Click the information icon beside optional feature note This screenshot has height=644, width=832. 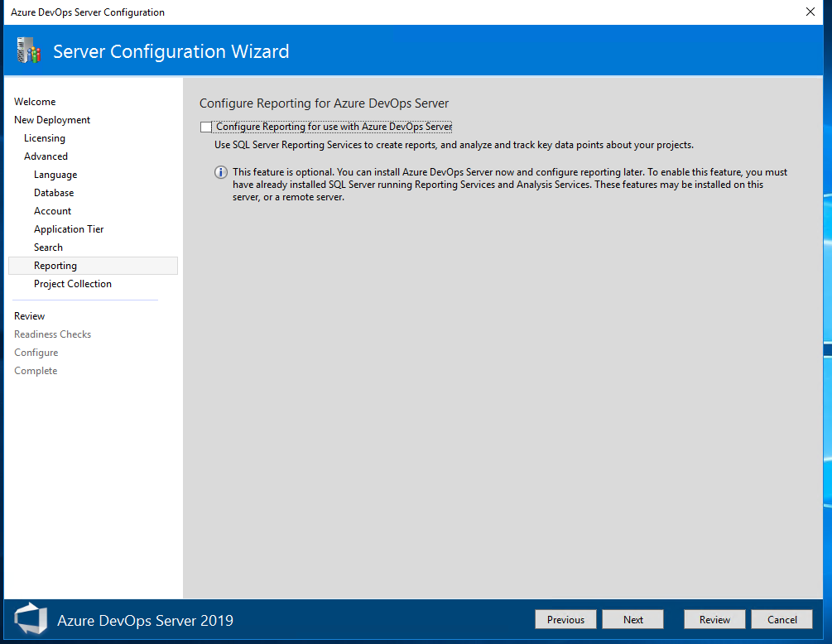tap(221, 172)
